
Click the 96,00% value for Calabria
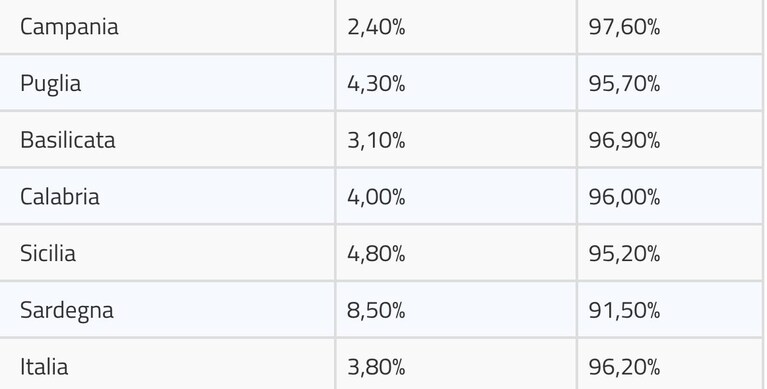[624, 197]
